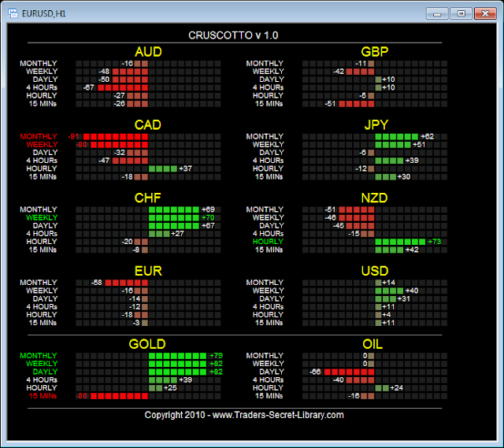
Task: Click the GBP 15 mins red strength bar
Action: click(357, 103)
